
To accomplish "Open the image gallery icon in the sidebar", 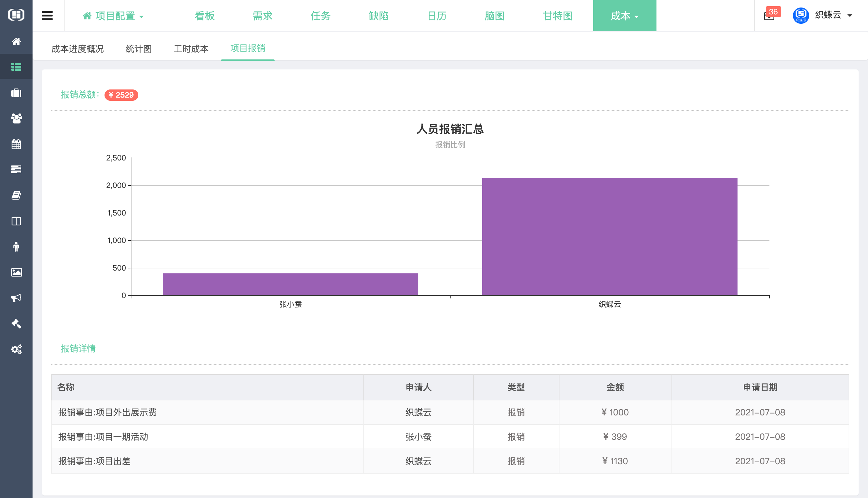I will (x=16, y=272).
